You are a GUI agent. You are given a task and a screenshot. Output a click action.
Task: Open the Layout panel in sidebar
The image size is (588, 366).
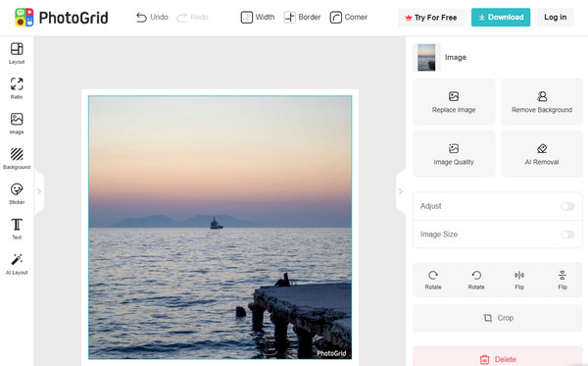17,53
